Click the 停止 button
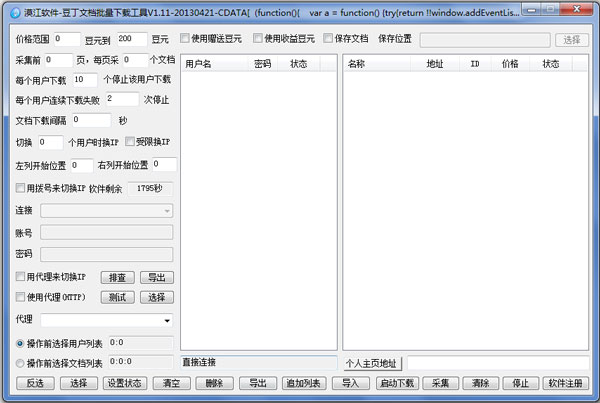The width and height of the screenshot is (600, 403). click(520, 383)
